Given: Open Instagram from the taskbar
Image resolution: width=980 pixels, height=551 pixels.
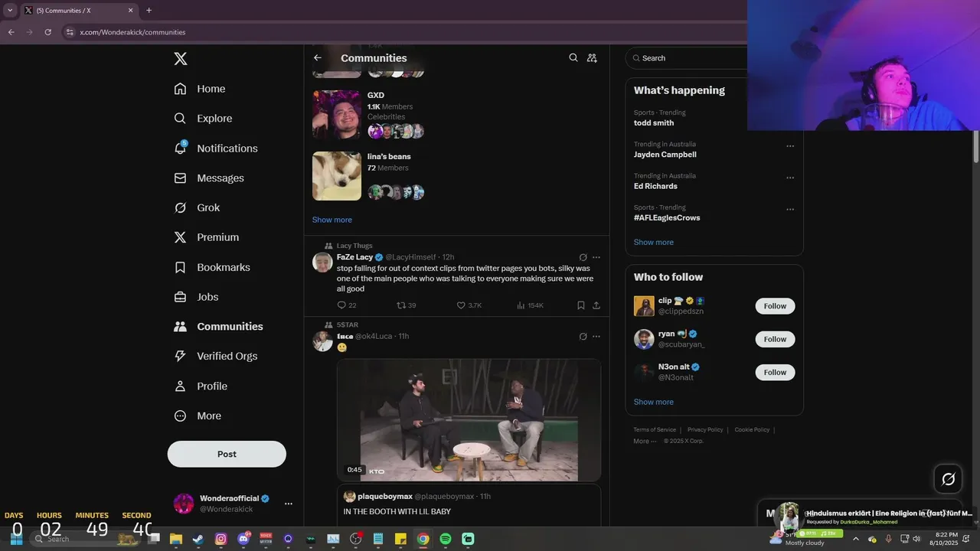Looking at the screenshot, I should [x=220, y=539].
